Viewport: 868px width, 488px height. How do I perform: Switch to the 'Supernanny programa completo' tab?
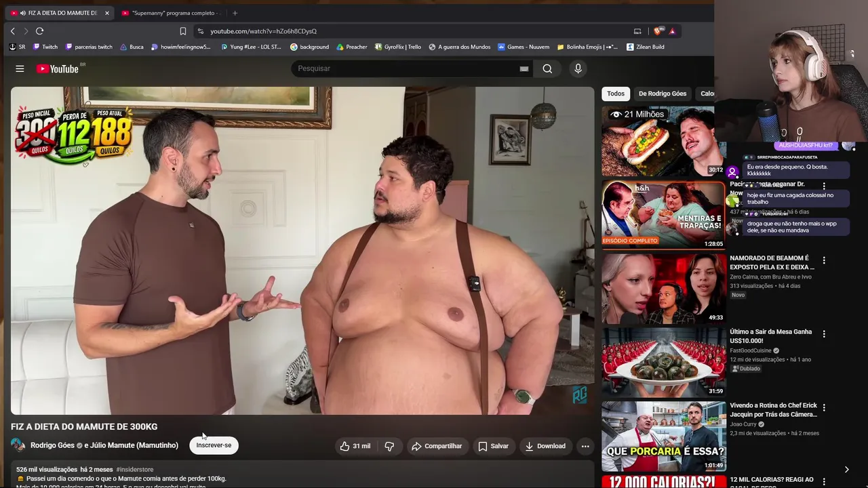pos(172,13)
